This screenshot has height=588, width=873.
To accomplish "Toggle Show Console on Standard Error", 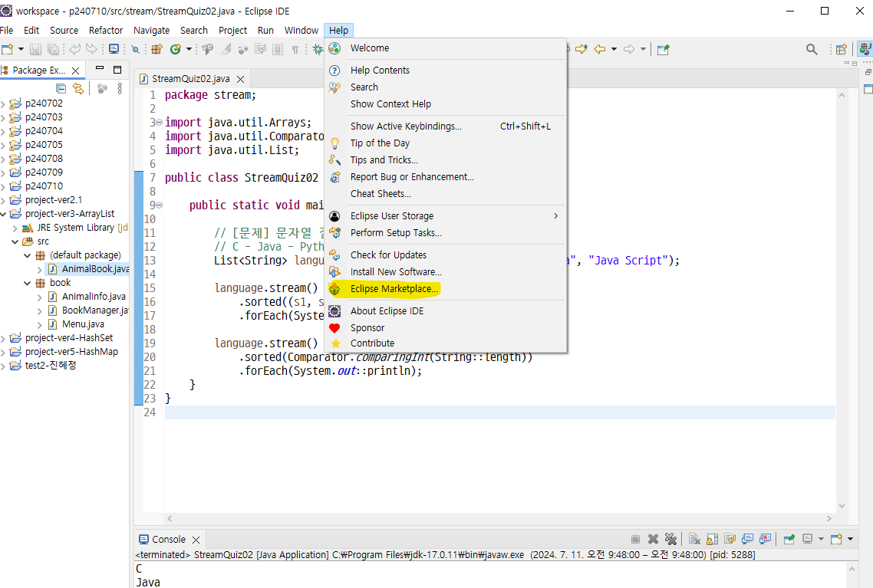I will coord(766,539).
